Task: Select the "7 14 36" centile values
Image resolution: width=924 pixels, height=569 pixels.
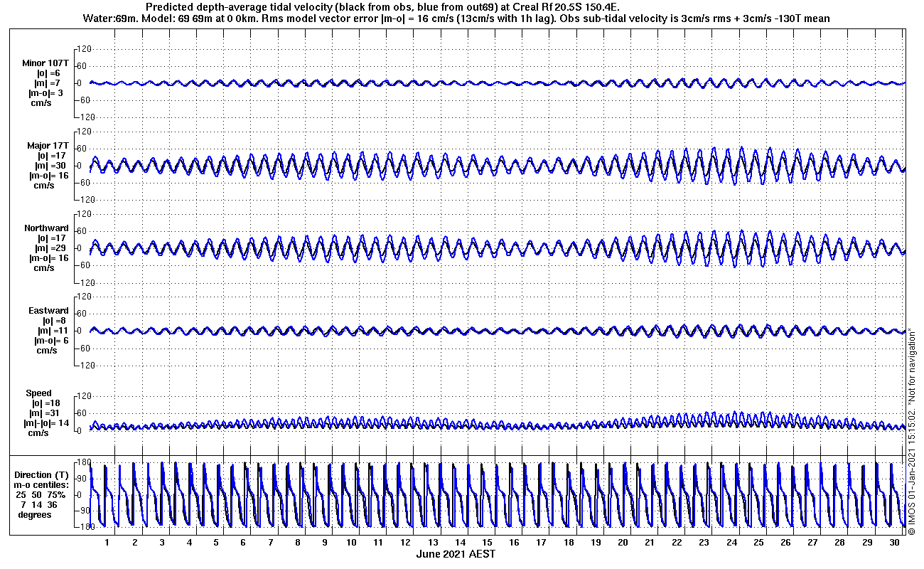Action: 38,504
